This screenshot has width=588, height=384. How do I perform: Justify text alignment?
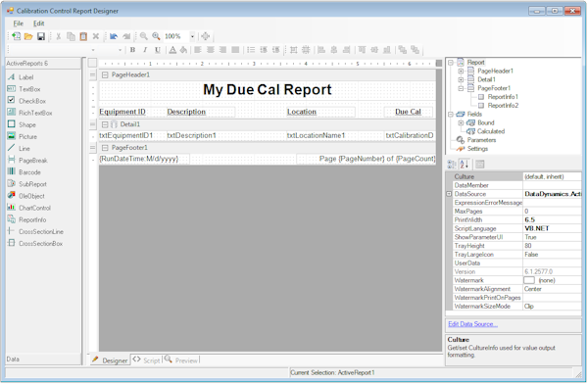(235, 50)
